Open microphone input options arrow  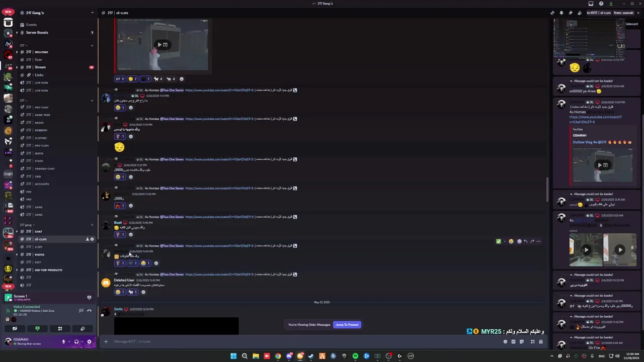click(69, 342)
